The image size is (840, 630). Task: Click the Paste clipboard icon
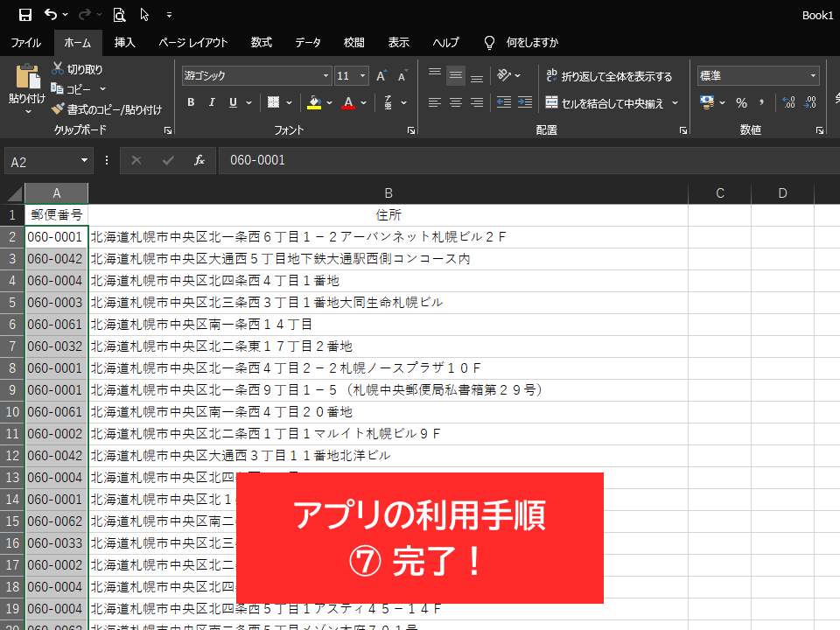(x=28, y=77)
